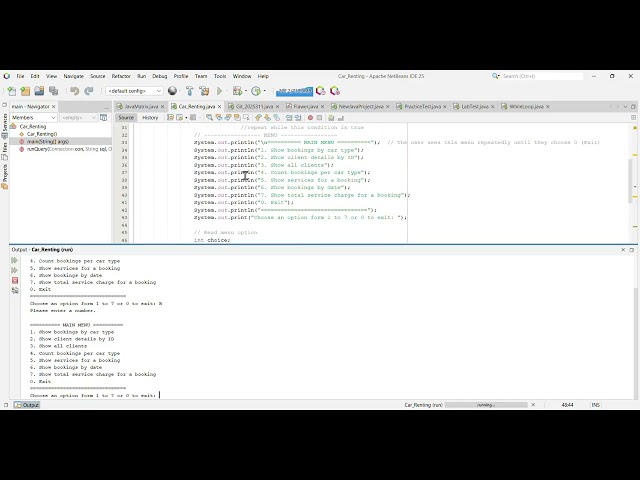Image resolution: width=640 pixels, height=480 pixels.
Task: Open the Refactor menu
Action: 121,76
